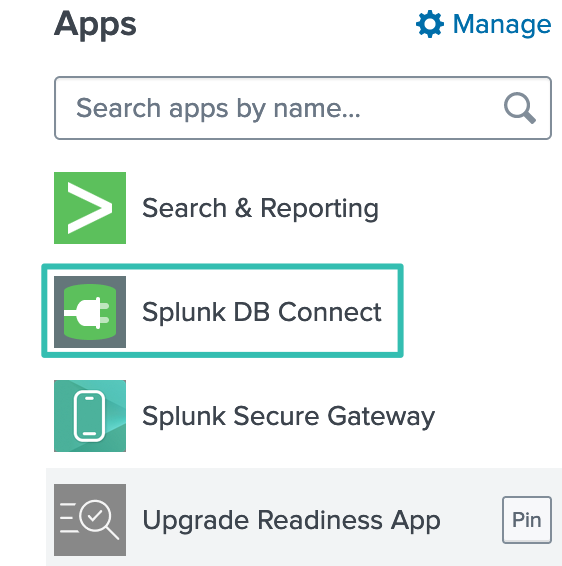Launch Splunk Secure Gateway by name
This screenshot has width=562, height=566.
coord(288,417)
